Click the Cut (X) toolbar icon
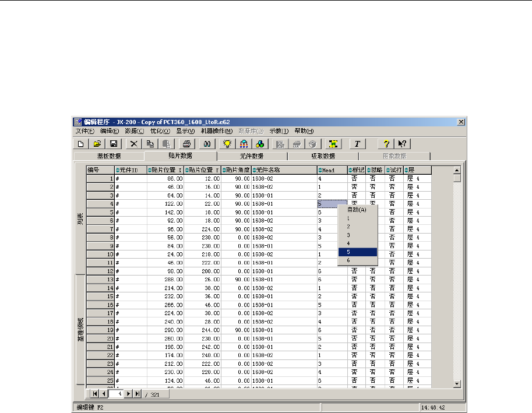Image resolution: width=532 pixels, height=413 pixels. click(x=133, y=144)
